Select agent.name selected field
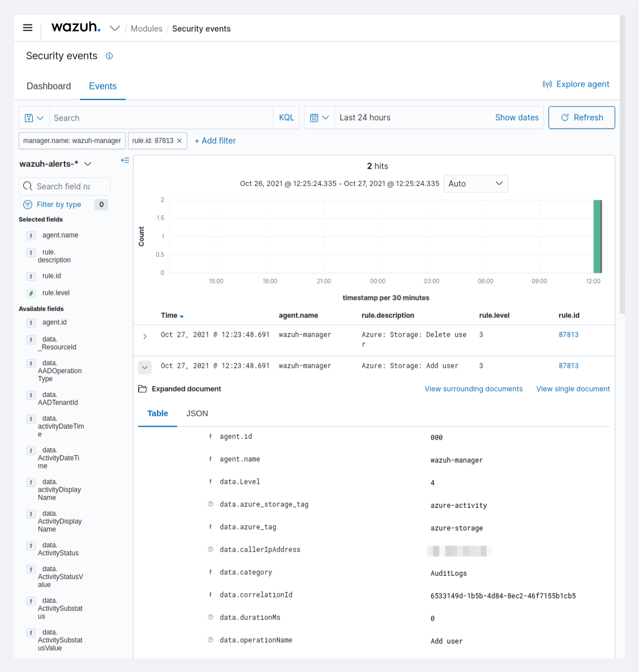Screen dimensions: 639x672 (x=60, y=235)
